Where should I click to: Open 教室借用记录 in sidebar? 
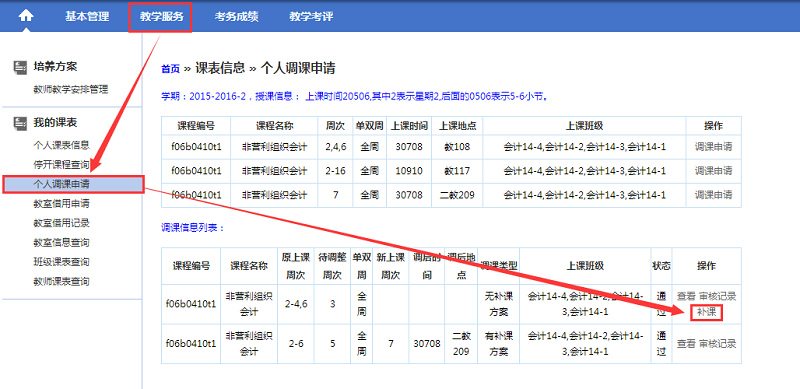point(61,223)
